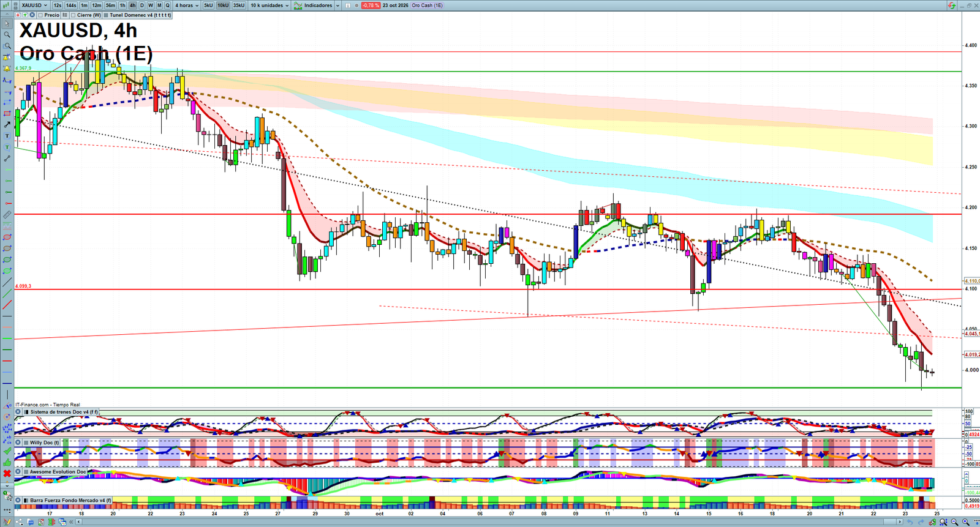980x527 pixels.
Task: Open the share icon in bottom bar
Action: point(19,521)
